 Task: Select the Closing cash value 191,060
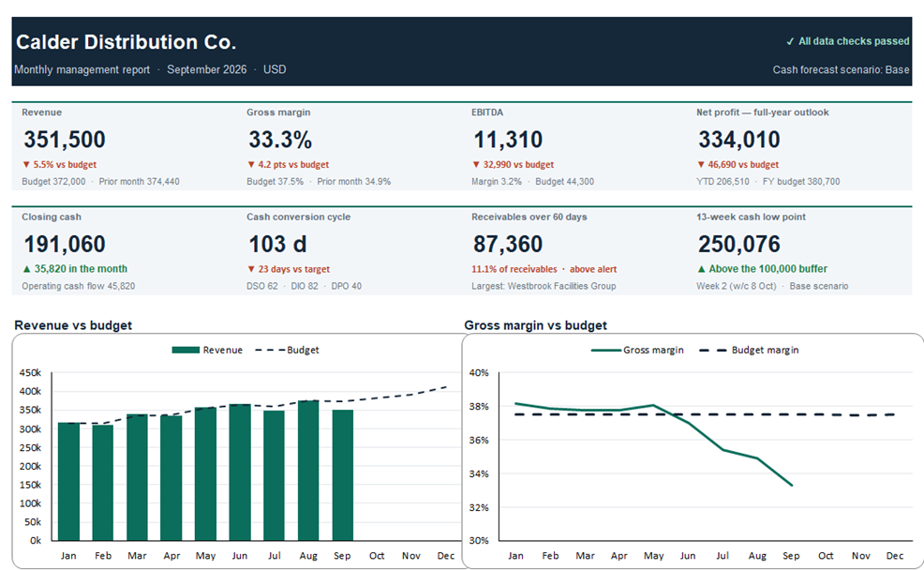coord(65,244)
